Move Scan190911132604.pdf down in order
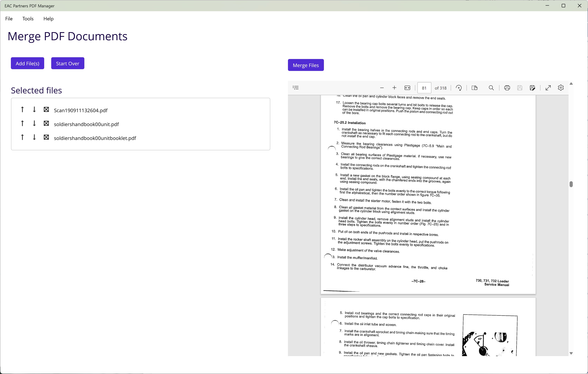 pos(34,110)
